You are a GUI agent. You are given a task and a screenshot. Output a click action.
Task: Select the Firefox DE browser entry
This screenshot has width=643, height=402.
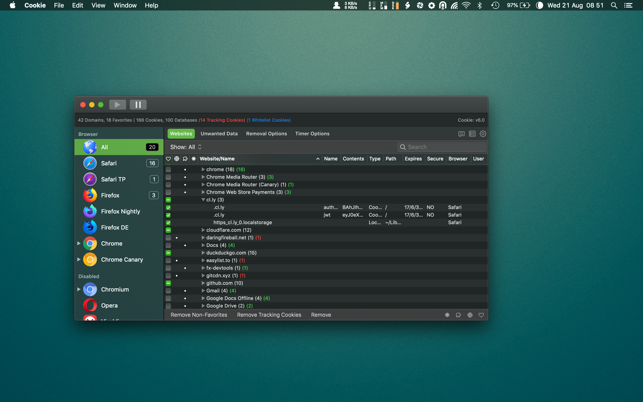114,227
